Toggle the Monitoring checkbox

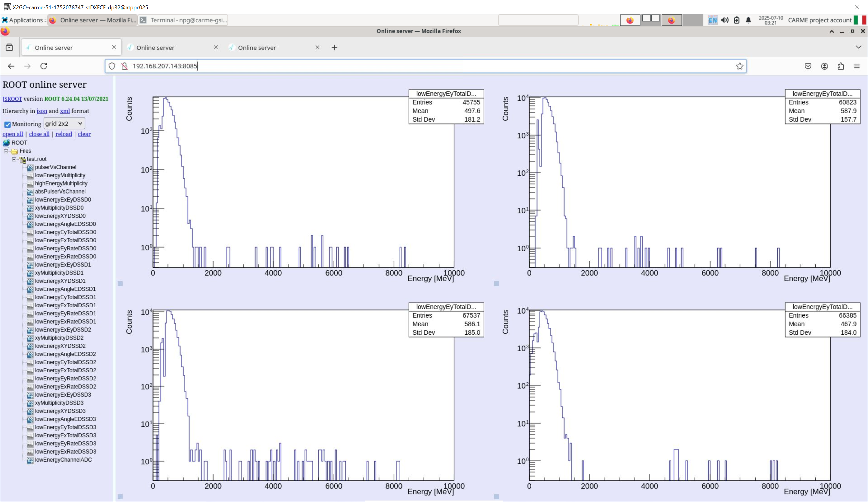pyautogui.click(x=7, y=124)
